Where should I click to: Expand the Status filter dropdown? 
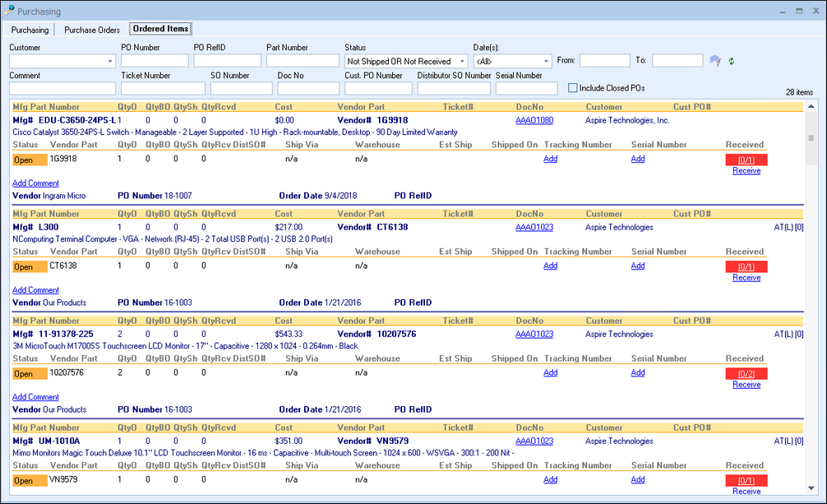coord(462,62)
